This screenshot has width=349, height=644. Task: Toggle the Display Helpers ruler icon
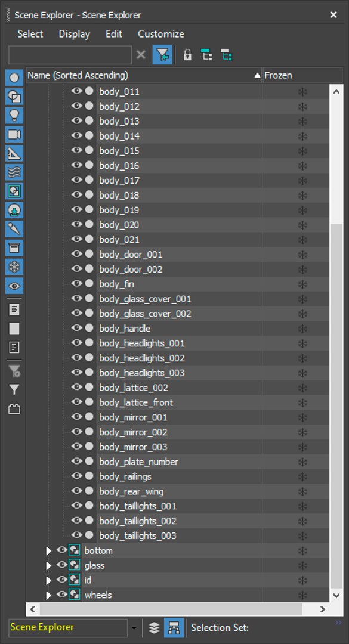pos(14,153)
